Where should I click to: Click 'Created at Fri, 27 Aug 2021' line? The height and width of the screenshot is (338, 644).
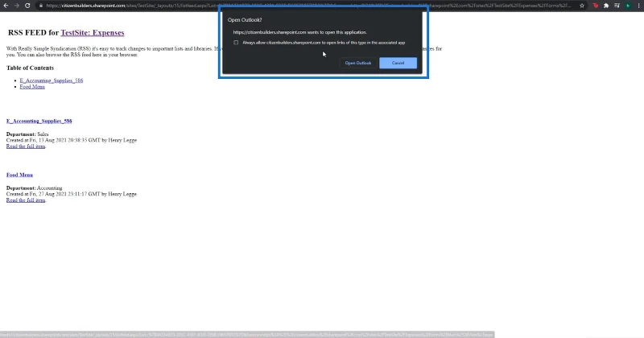pos(72,194)
